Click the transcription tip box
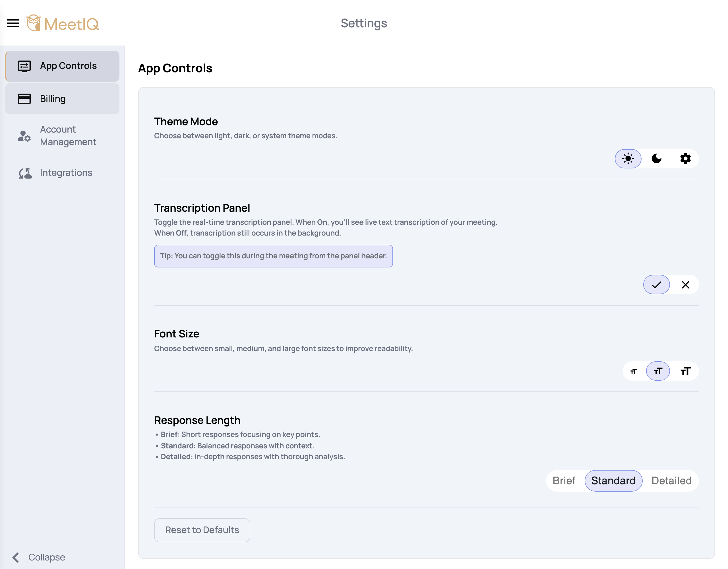This screenshot has height=569, width=728. 273,256
